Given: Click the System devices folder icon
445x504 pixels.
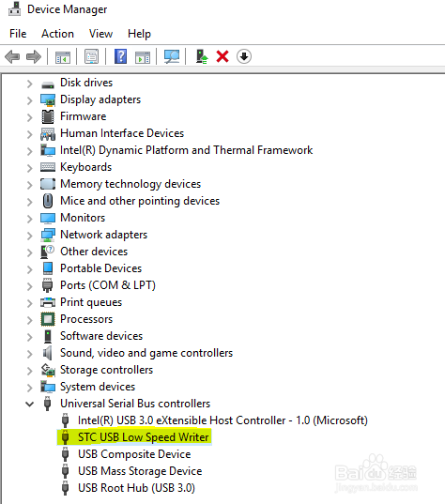Looking at the screenshot, I should point(48,387).
